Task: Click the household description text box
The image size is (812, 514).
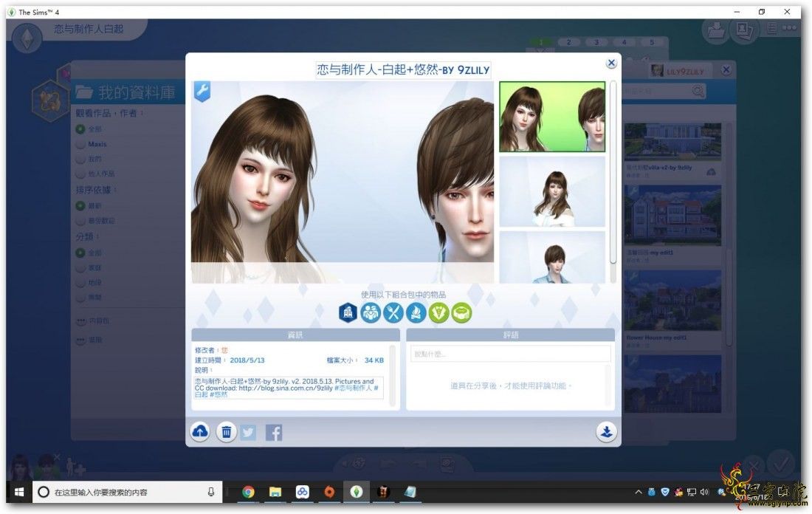Action: pos(289,388)
